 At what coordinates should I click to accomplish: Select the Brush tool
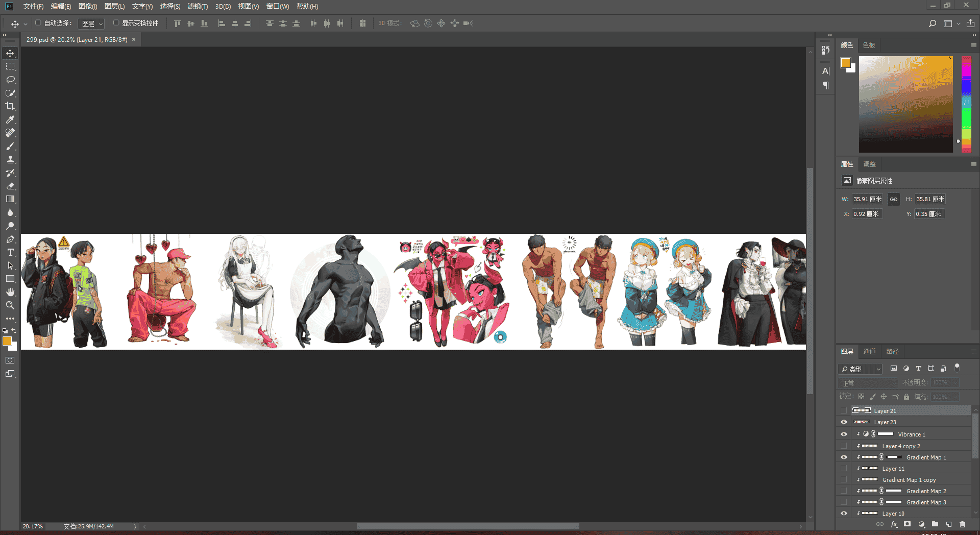pyautogui.click(x=10, y=147)
